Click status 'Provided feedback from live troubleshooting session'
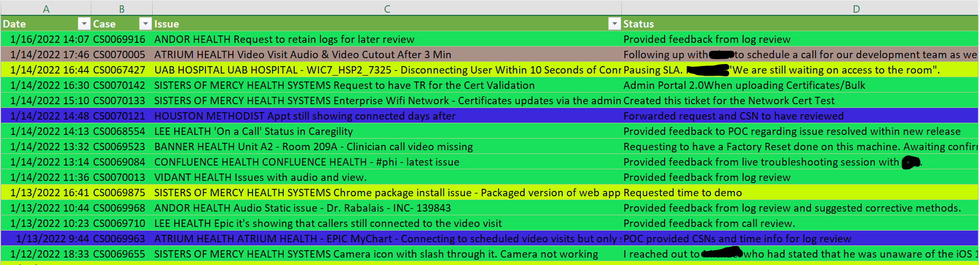 tap(800, 162)
